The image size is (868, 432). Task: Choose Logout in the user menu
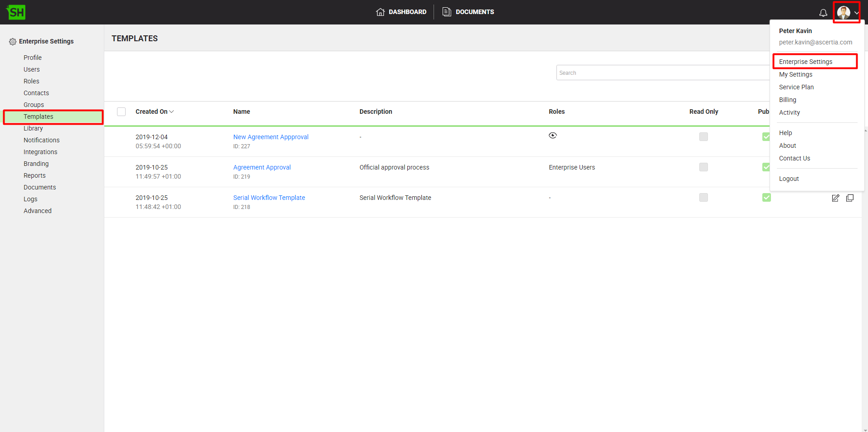pyautogui.click(x=789, y=179)
